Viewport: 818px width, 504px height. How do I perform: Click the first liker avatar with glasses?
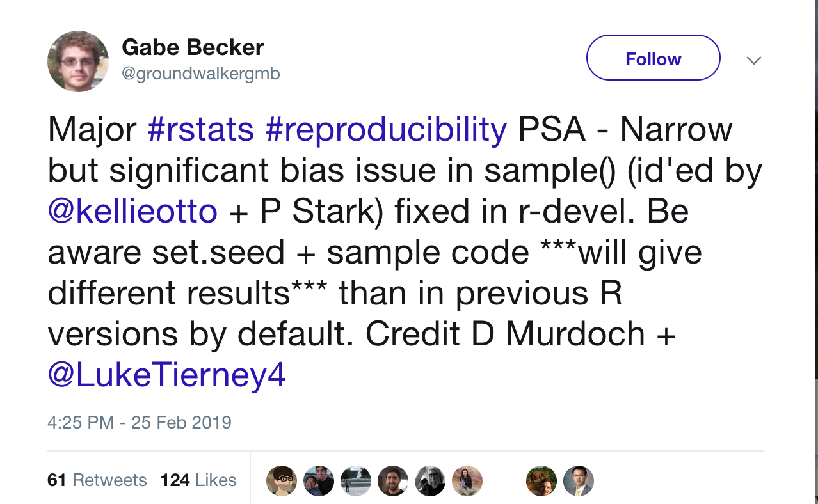click(x=282, y=481)
